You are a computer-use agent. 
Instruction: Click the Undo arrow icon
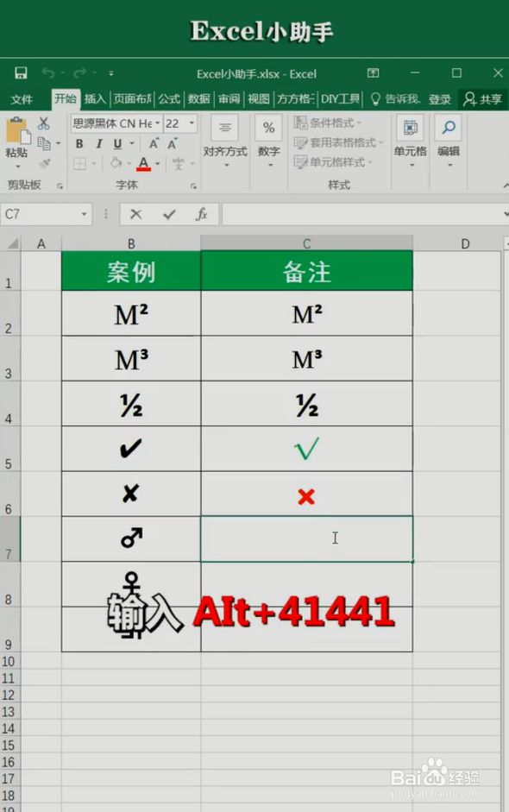pyautogui.click(x=48, y=73)
